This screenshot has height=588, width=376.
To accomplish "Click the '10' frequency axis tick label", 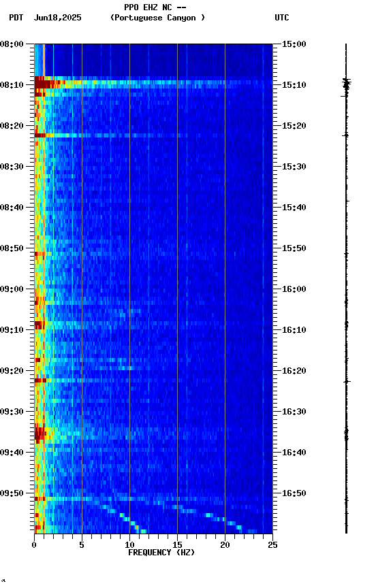I will (129, 545).
